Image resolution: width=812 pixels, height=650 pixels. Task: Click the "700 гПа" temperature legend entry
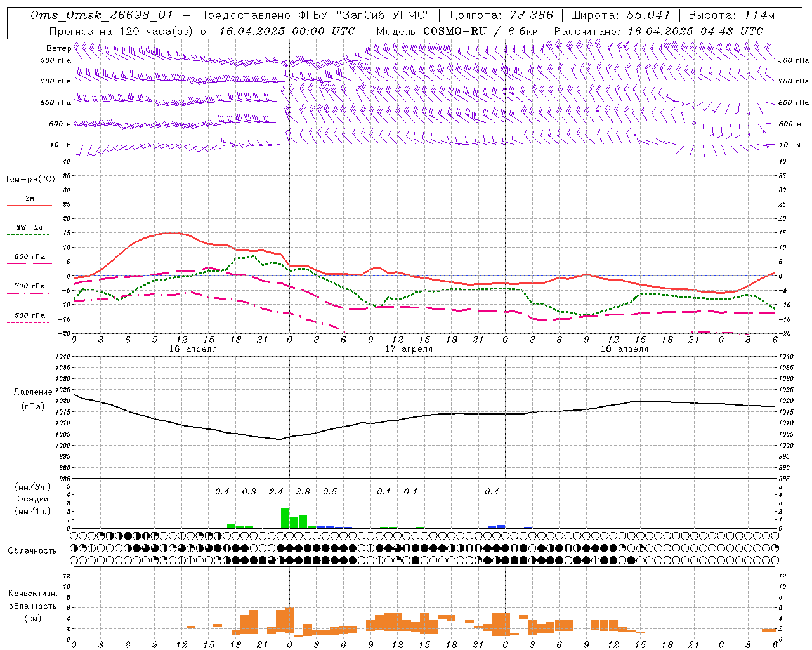(x=29, y=287)
